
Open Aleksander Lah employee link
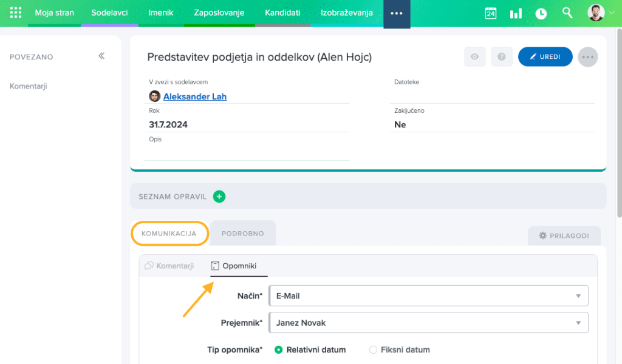pos(194,96)
